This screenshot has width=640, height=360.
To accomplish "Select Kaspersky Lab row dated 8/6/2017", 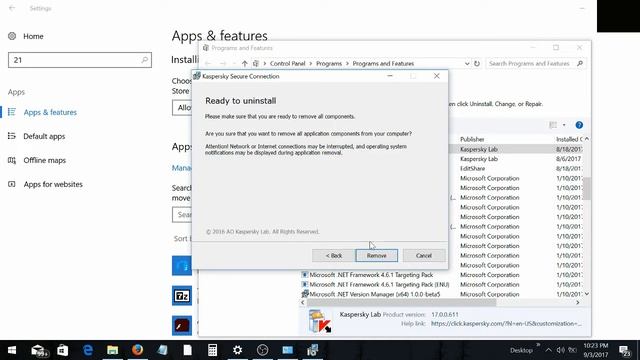I will click(479, 159).
